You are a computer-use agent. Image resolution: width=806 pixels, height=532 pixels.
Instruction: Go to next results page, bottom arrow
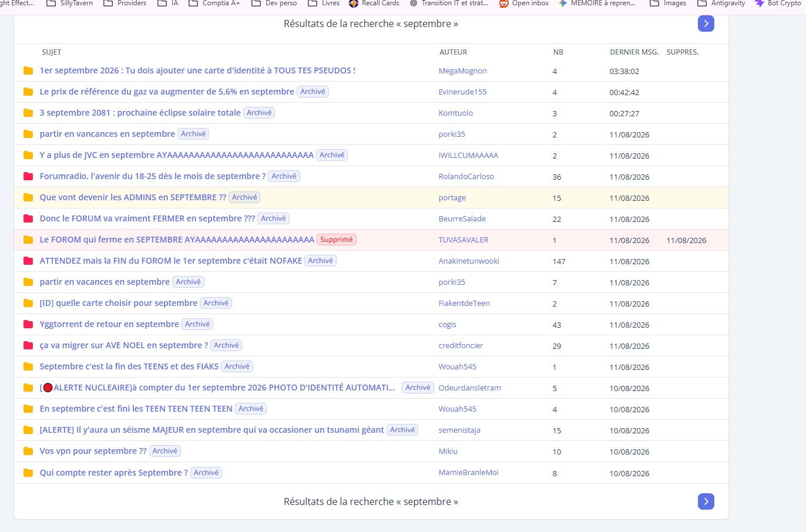pyautogui.click(x=706, y=501)
